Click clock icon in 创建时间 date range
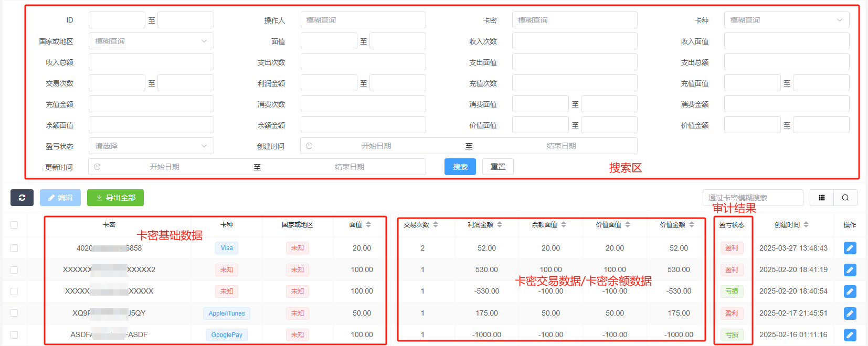The height and width of the screenshot is (346, 868). (309, 146)
